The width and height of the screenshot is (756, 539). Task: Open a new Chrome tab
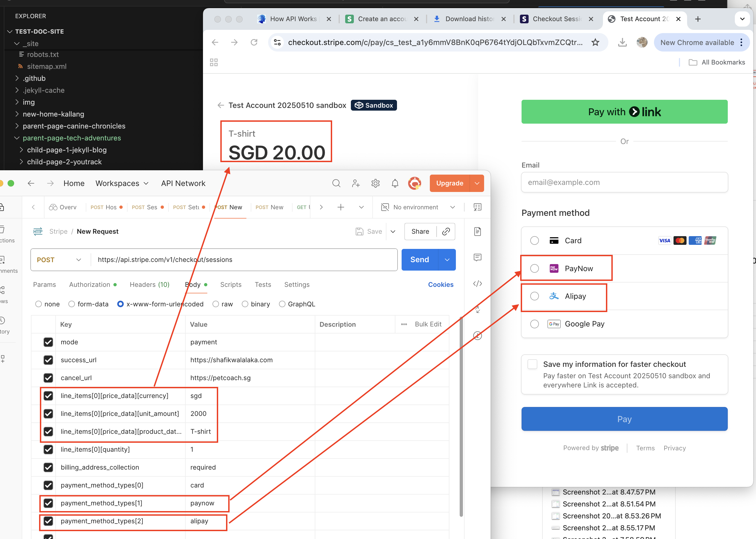698,19
